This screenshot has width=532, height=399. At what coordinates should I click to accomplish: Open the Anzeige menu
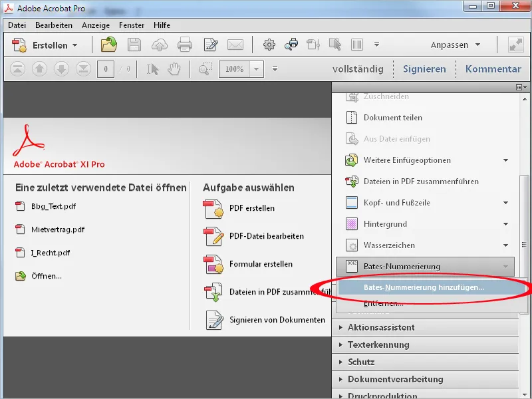point(95,25)
